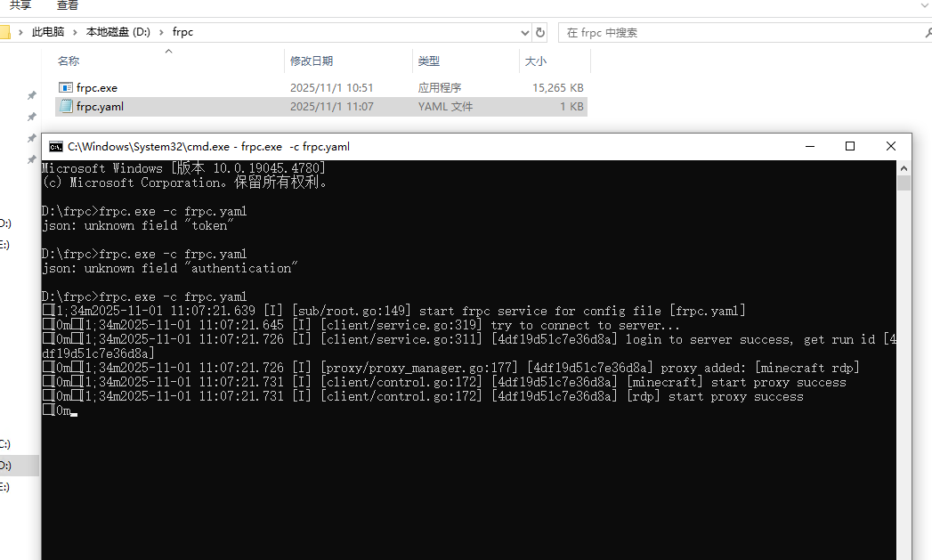Open the address bar history dropdown

[524, 32]
